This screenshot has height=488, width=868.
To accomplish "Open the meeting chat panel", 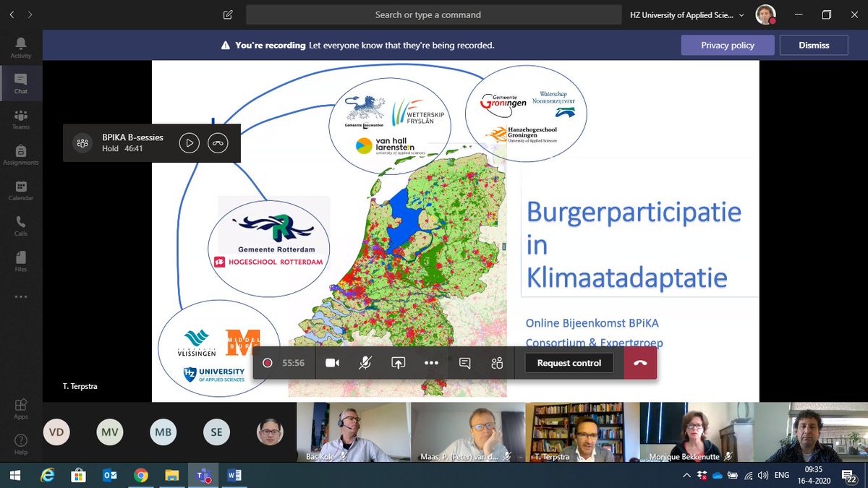I will click(464, 362).
